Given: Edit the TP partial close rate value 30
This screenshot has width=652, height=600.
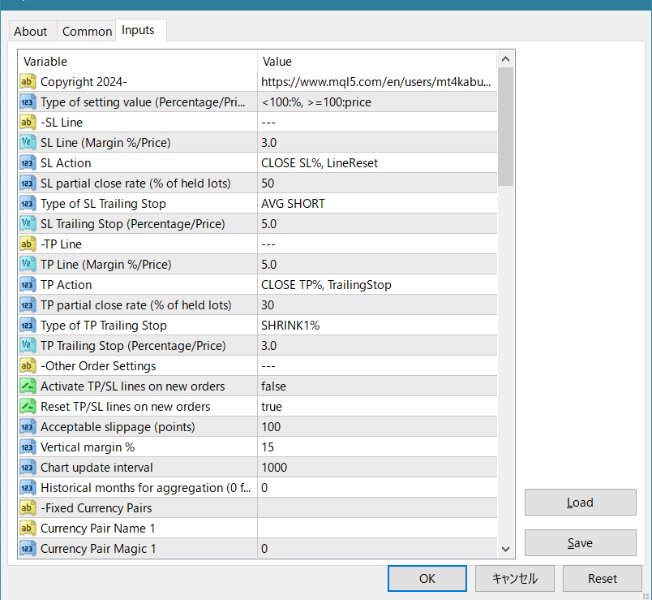Looking at the screenshot, I should (x=377, y=305).
